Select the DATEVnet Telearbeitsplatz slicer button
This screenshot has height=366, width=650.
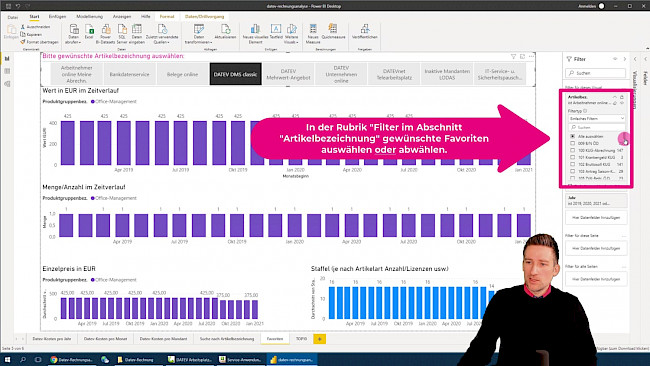(x=394, y=74)
